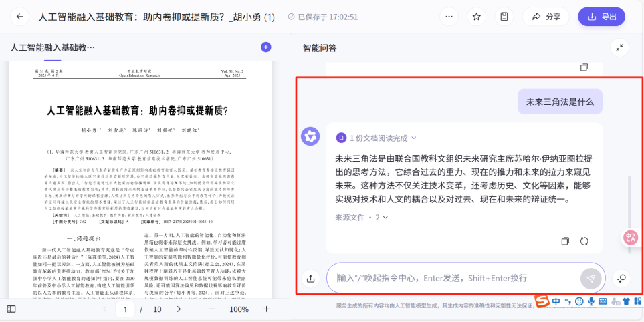
Task: Toggle Sogou punctuation mode icon
Action: point(568,301)
